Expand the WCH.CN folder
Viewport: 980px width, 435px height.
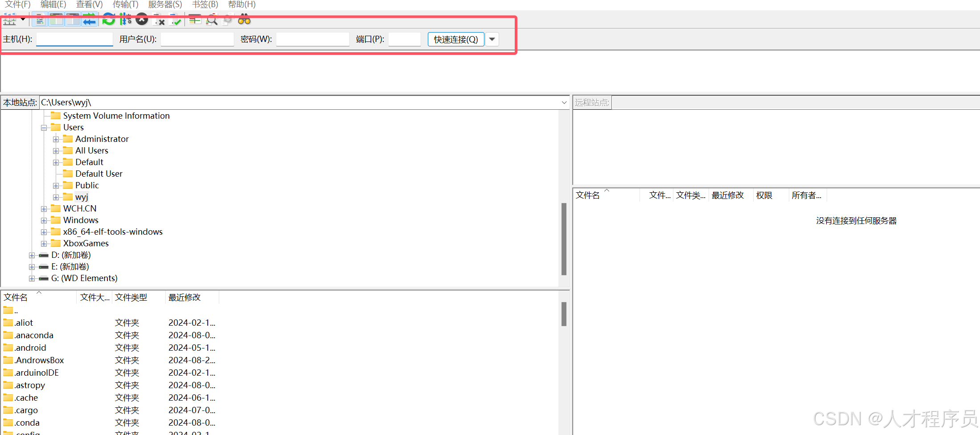(x=44, y=209)
